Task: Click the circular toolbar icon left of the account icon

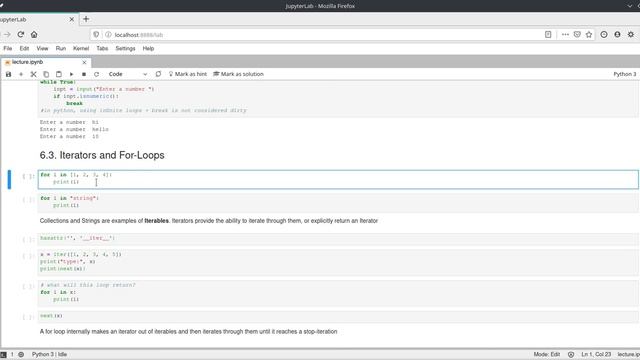Action: pyautogui.click(x=604, y=35)
